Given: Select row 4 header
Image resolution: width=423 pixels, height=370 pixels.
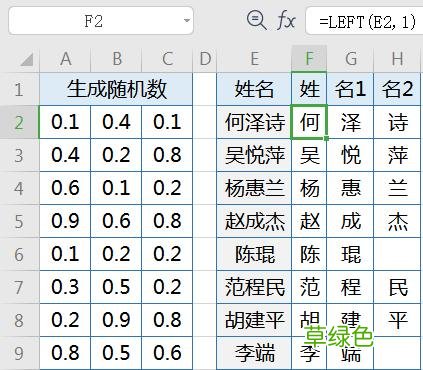Looking at the screenshot, I should (19, 188).
